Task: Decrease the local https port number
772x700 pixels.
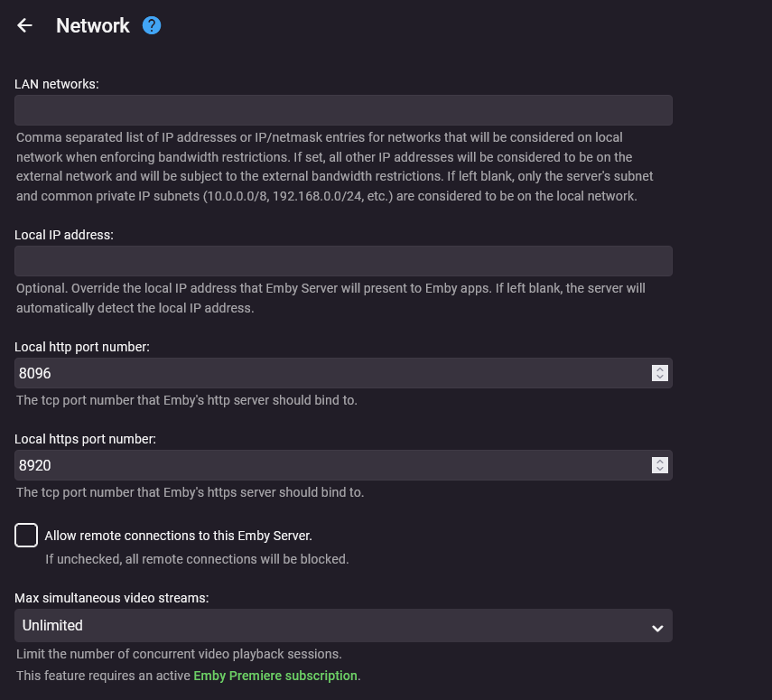Action: coord(660,469)
